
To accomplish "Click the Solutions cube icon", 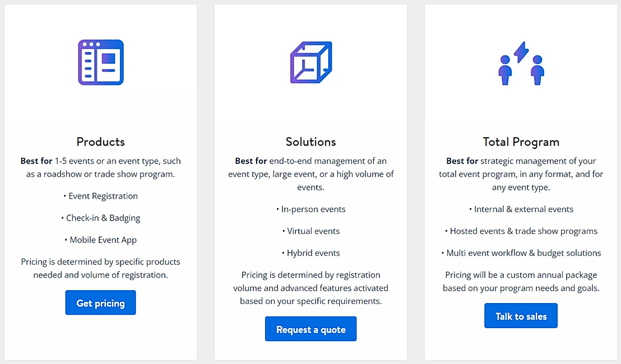I will pyautogui.click(x=310, y=62).
